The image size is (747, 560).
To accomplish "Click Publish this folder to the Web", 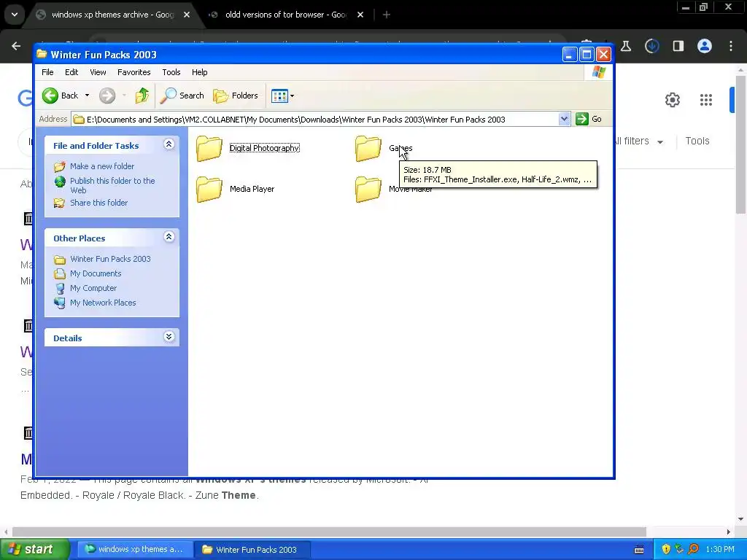I will [112, 185].
